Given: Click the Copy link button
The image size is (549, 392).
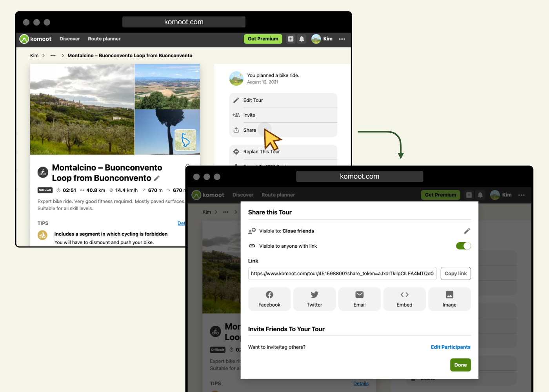Looking at the screenshot, I should tap(456, 274).
